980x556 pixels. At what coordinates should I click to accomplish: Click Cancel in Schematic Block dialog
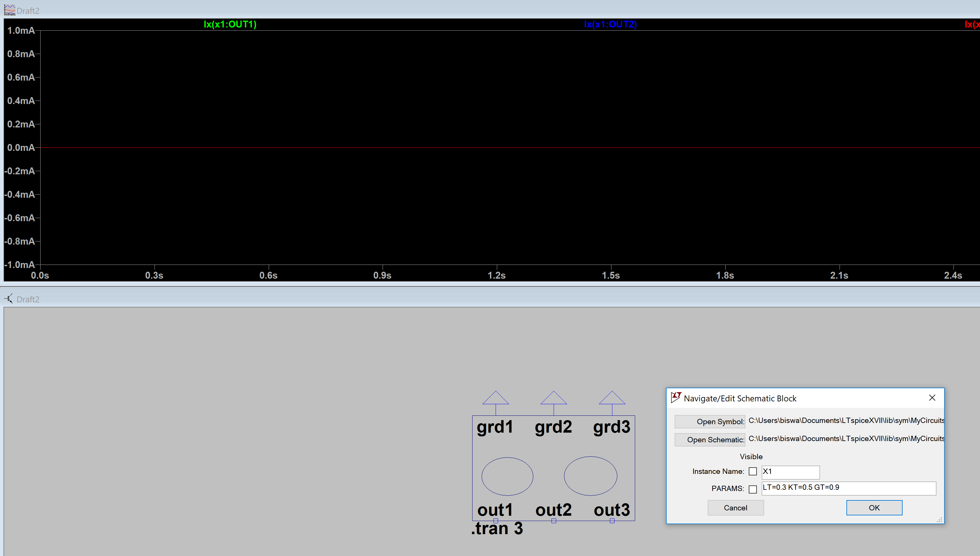pyautogui.click(x=736, y=508)
